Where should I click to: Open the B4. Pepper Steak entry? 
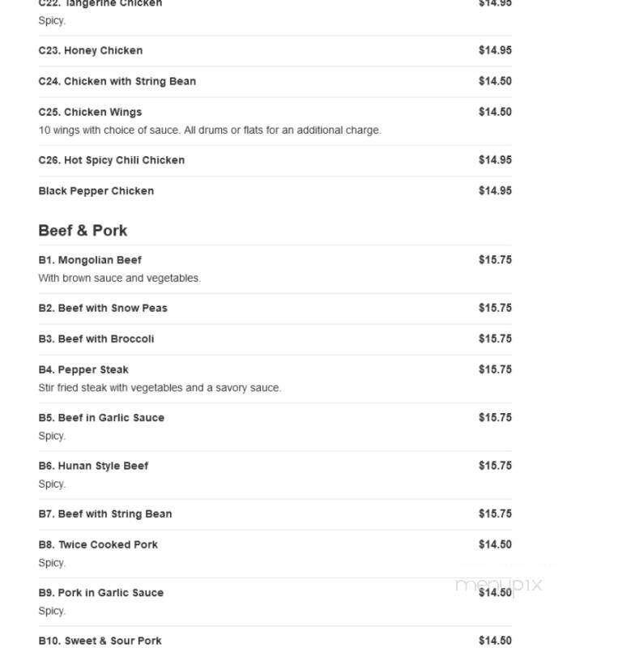coord(275,379)
